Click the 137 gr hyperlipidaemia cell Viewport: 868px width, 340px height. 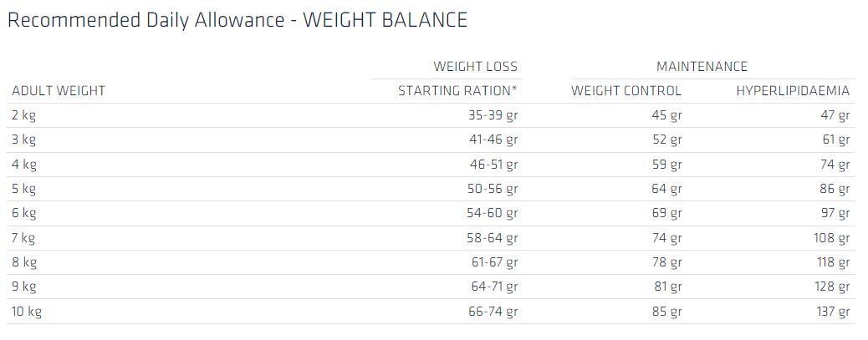831,312
